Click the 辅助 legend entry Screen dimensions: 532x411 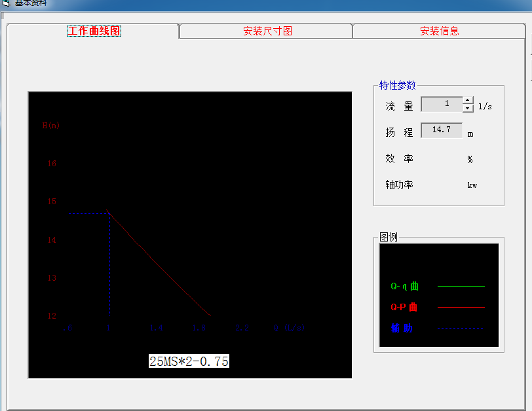pos(402,328)
